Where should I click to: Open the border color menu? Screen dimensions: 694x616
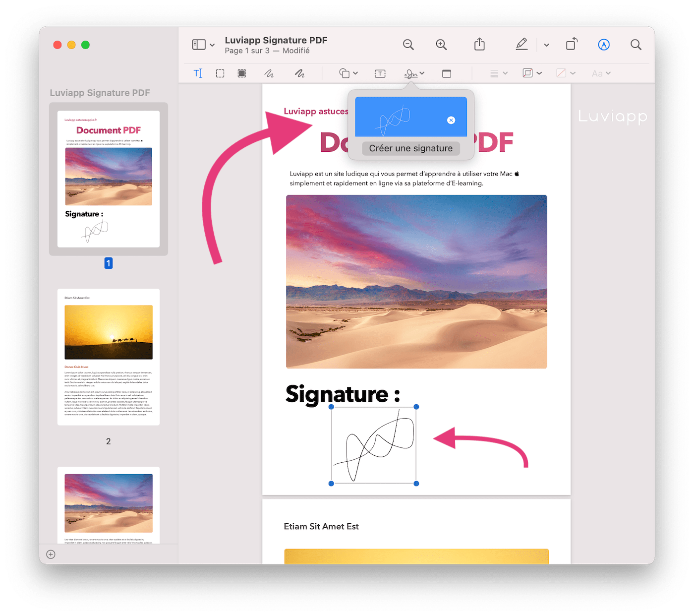[x=531, y=73]
